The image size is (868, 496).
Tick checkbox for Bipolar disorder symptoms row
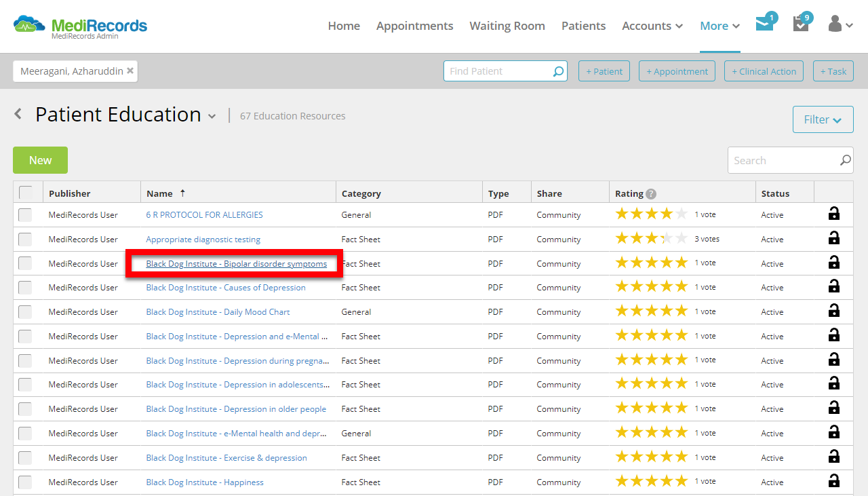(x=25, y=264)
